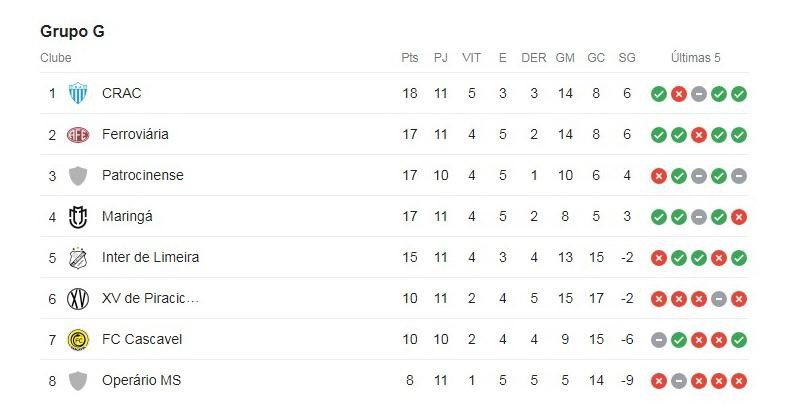Click the Patrocinense grey shield icon
Screen dimensions: 799x420
pos(78,176)
